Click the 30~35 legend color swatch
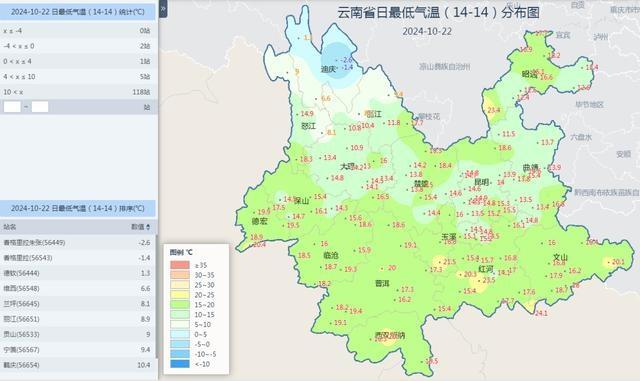 [180, 275]
